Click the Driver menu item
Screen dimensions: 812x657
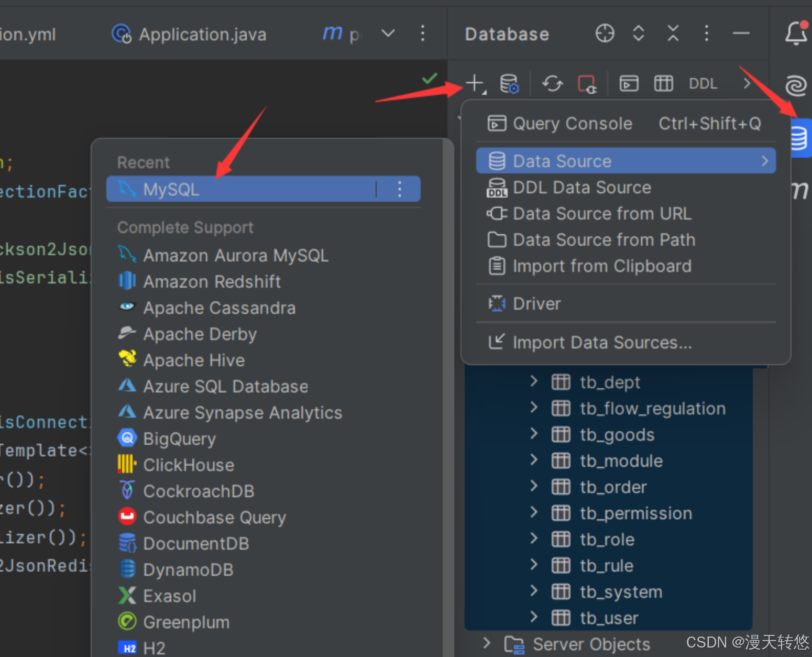(x=626, y=303)
